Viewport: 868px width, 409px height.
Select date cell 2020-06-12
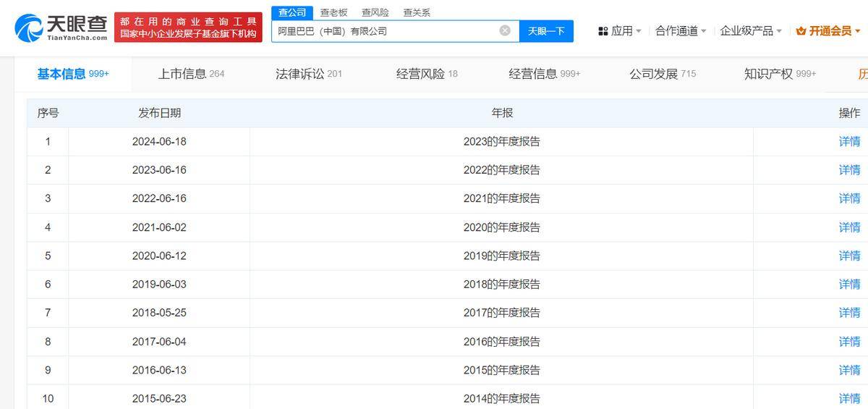pos(159,256)
